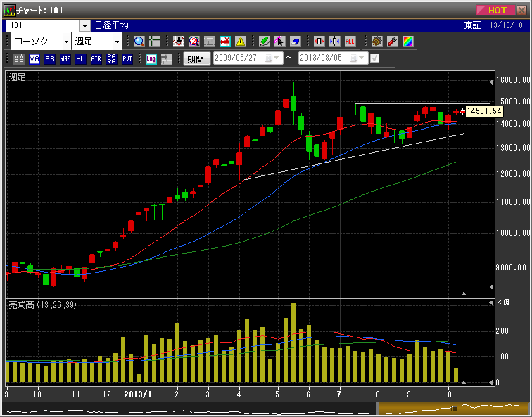Open the 週足 timeframe dropdown
Viewport: 532px width, 417px height.
click(x=98, y=42)
